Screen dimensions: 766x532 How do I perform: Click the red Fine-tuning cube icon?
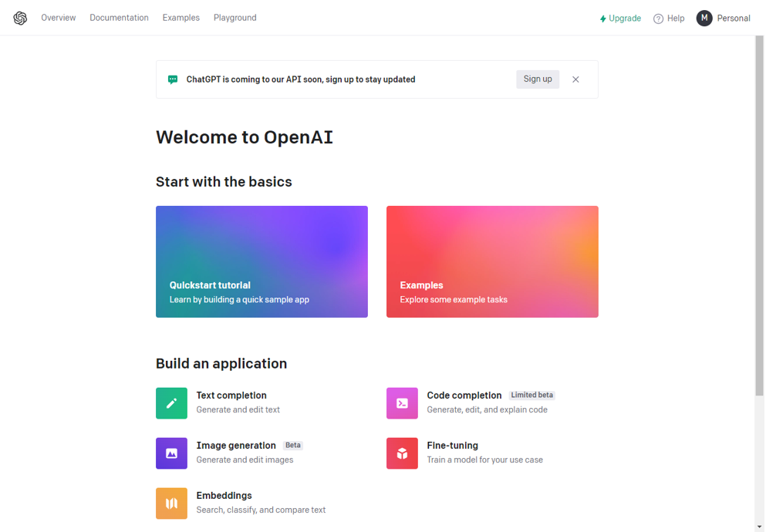point(402,453)
